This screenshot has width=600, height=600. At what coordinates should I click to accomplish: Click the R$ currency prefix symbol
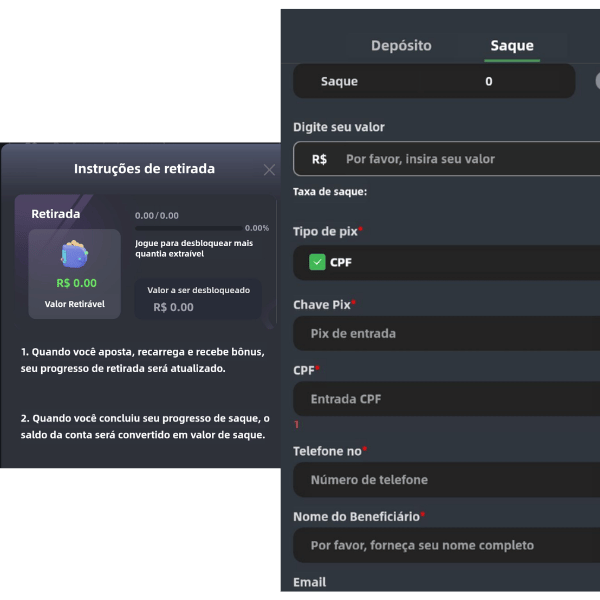pos(319,159)
